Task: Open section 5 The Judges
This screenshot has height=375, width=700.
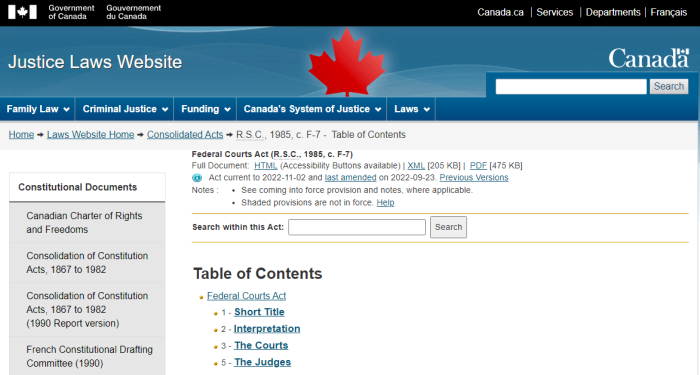Action: click(262, 362)
